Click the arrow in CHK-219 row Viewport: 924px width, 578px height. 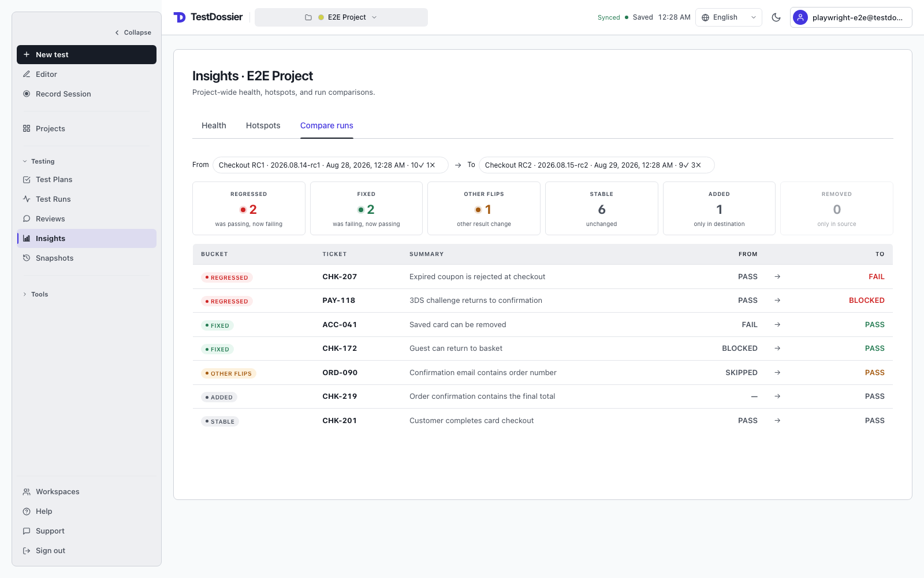click(777, 396)
